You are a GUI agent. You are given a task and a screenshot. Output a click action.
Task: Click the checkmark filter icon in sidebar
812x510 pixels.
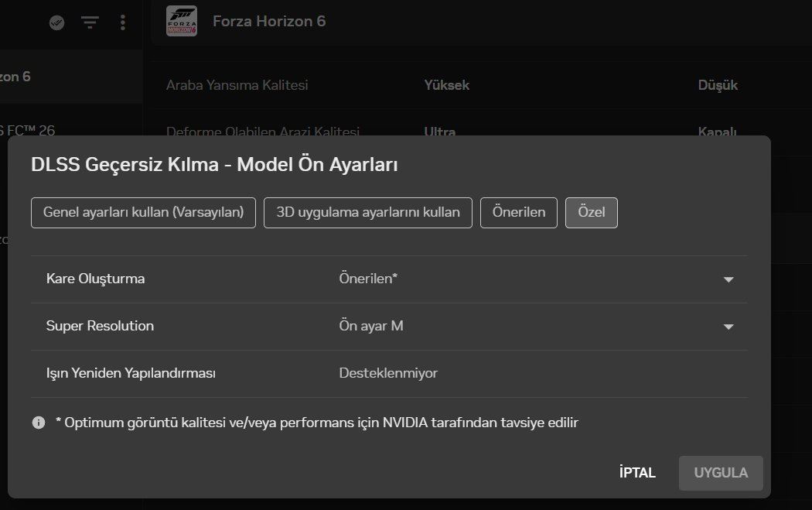56,22
